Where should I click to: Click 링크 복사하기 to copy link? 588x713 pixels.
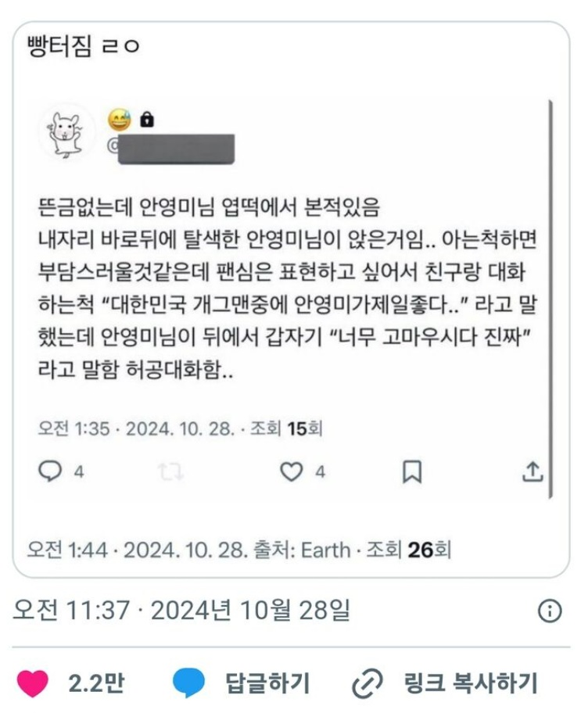[471, 683]
